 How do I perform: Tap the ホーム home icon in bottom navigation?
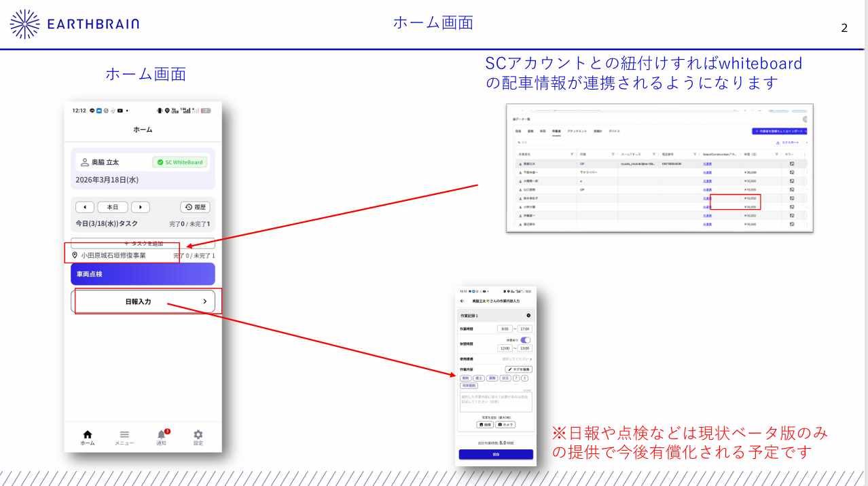88,437
